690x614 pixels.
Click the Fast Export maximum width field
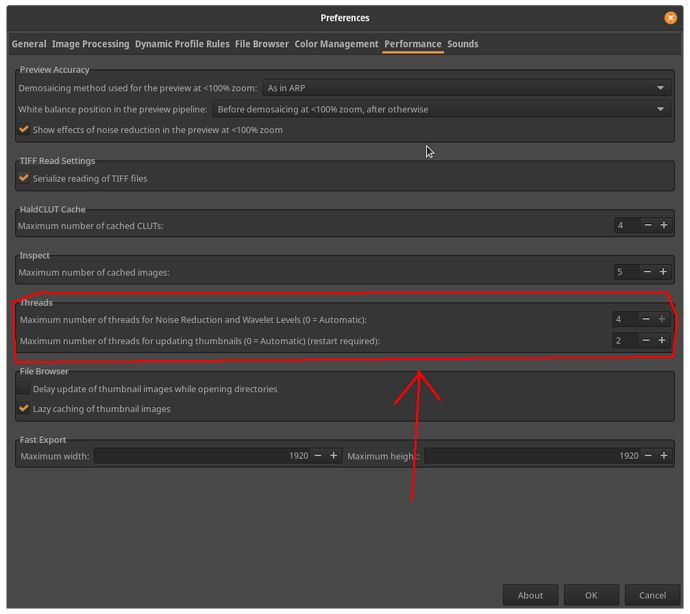tap(200, 456)
